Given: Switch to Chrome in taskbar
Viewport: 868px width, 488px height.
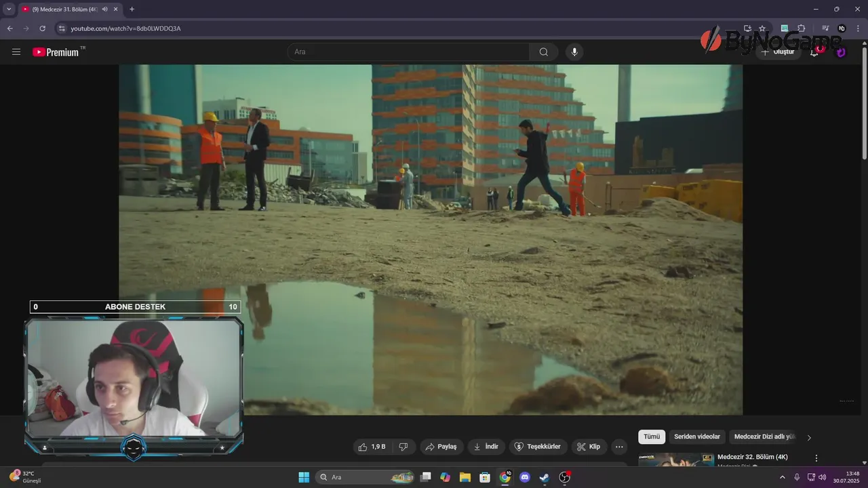Looking at the screenshot, I should click(505, 477).
